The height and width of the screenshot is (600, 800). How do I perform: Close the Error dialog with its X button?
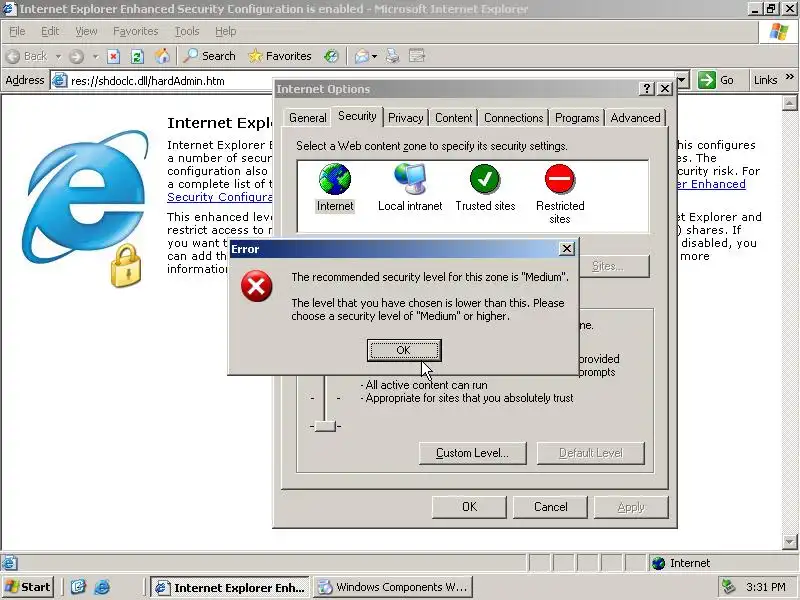click(x=566, y=249)
